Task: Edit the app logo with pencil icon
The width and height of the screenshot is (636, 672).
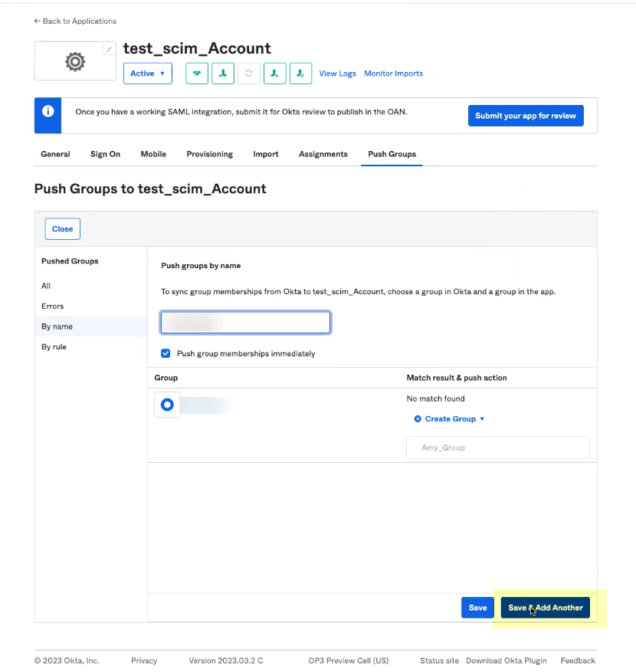Action: pyautogui.click(x=109, y=49)
